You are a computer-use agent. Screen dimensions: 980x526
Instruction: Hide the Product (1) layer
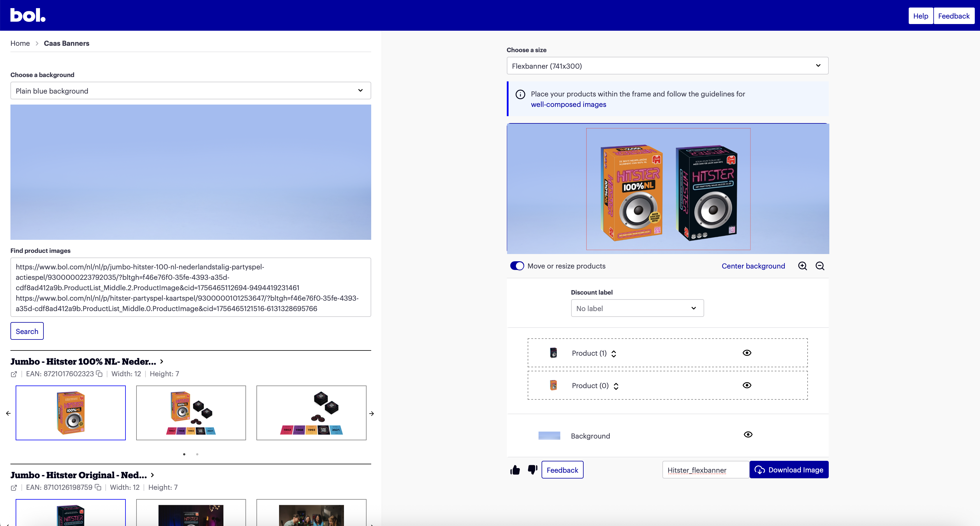[x=747, y=353]
